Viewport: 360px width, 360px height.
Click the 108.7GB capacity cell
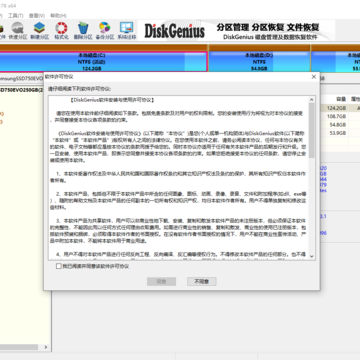pyautogui.click(x=336, y=116)
